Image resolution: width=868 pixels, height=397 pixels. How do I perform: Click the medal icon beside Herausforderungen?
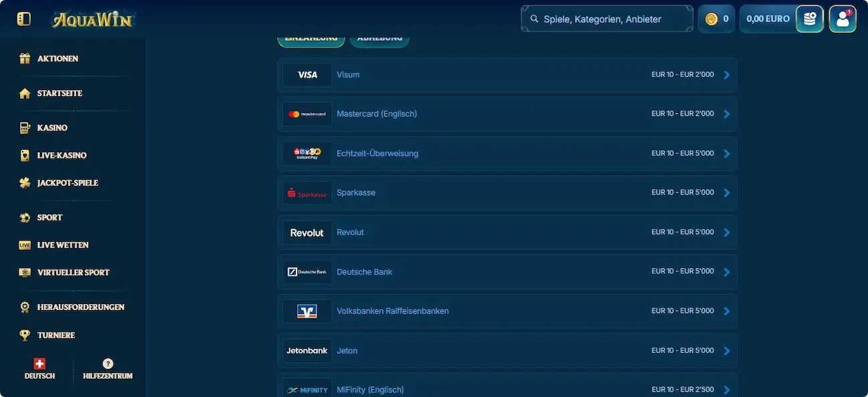point(25,307)
